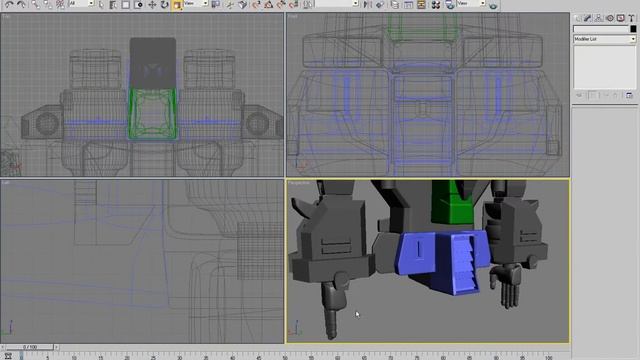The height and width of the screenshot is (360, 640).
Task: Click Remove Modifier trash icon
Action: (615, 95)
